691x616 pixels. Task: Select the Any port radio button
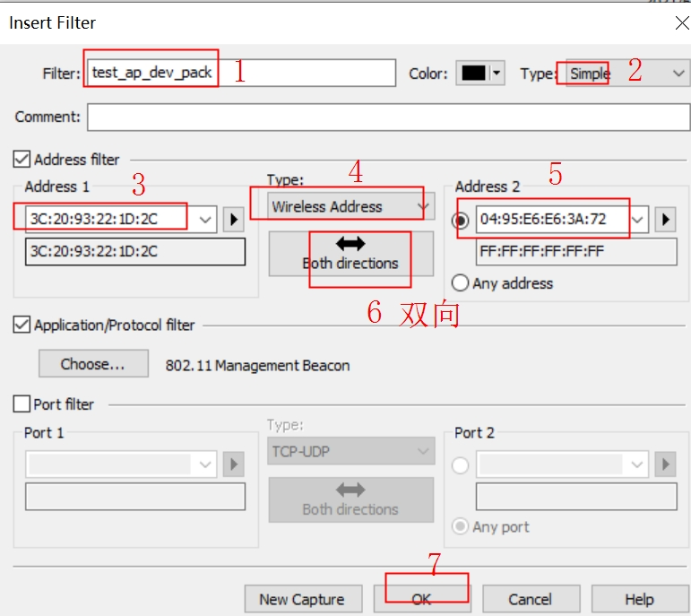[x=460, y=526]
